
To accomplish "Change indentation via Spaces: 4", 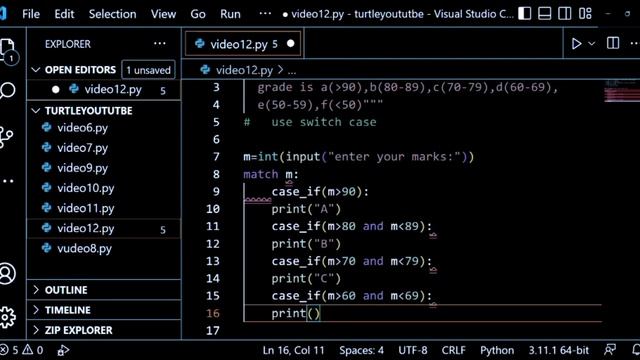I will [x=361, y=350].
